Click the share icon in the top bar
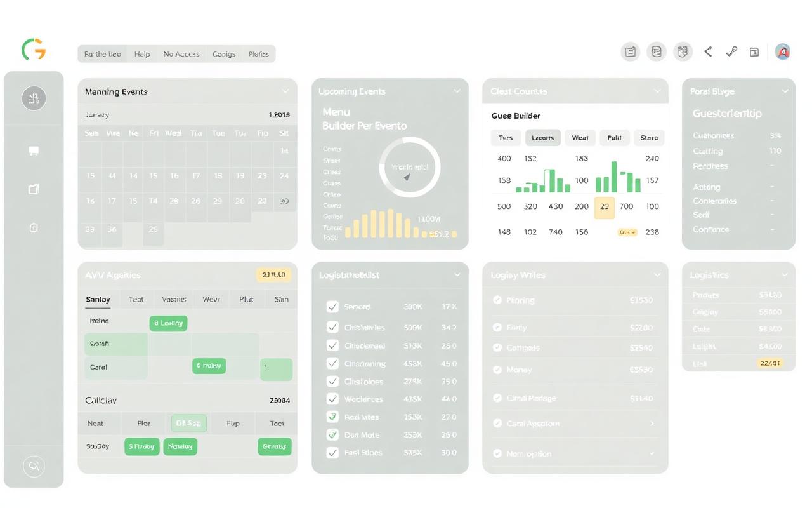Screen dimensions: 812x508 click(x=708, y=52)
